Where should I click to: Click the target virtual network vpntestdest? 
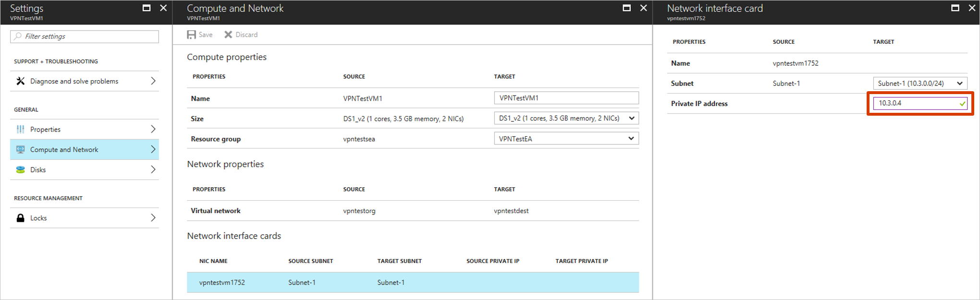(511, 211)
